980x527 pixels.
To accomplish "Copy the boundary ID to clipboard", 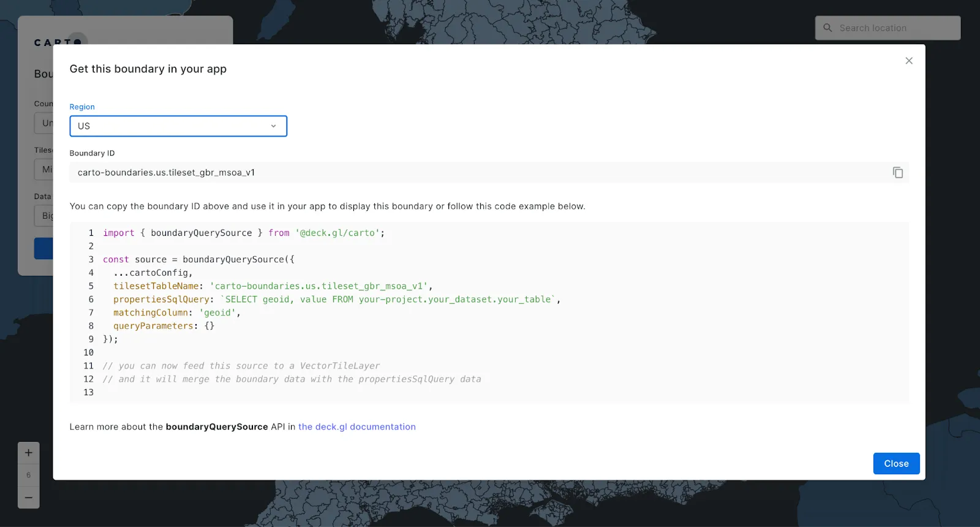I will tap(897, 173).
